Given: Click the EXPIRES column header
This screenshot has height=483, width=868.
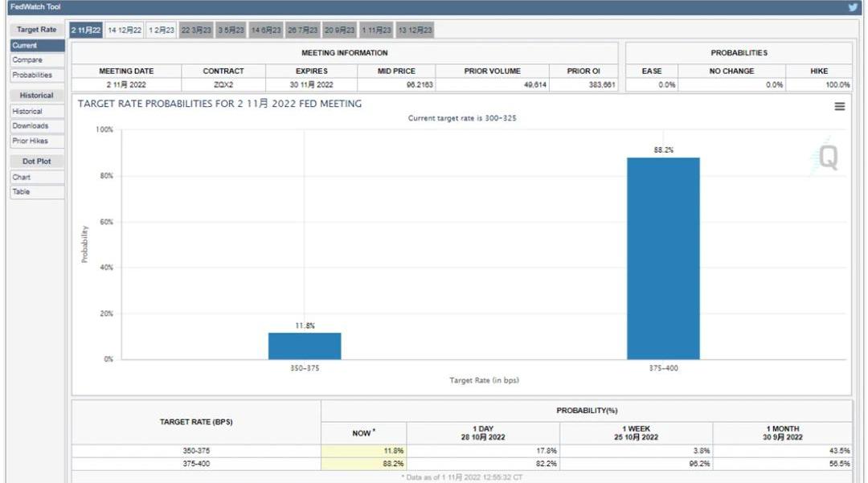Looking at the screenshot, I should pyautogui.click(x=312, y=71).
